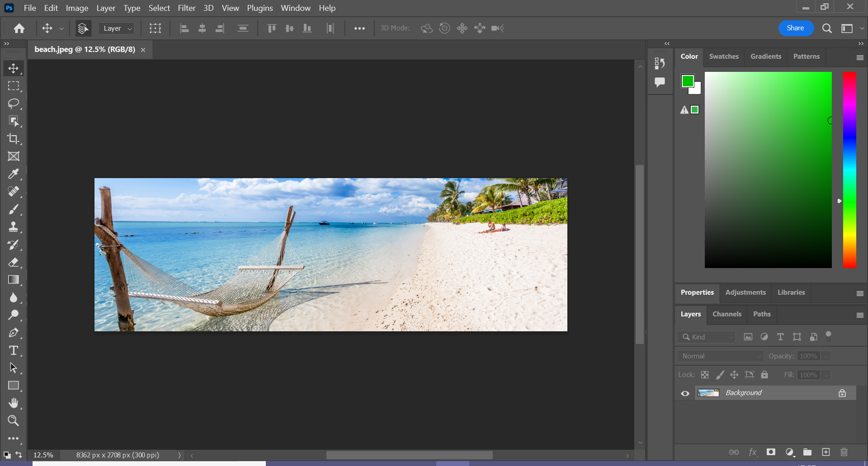Open the Layer auto-select dropdown
Viewport: 868px width, 466px height.
116,28
